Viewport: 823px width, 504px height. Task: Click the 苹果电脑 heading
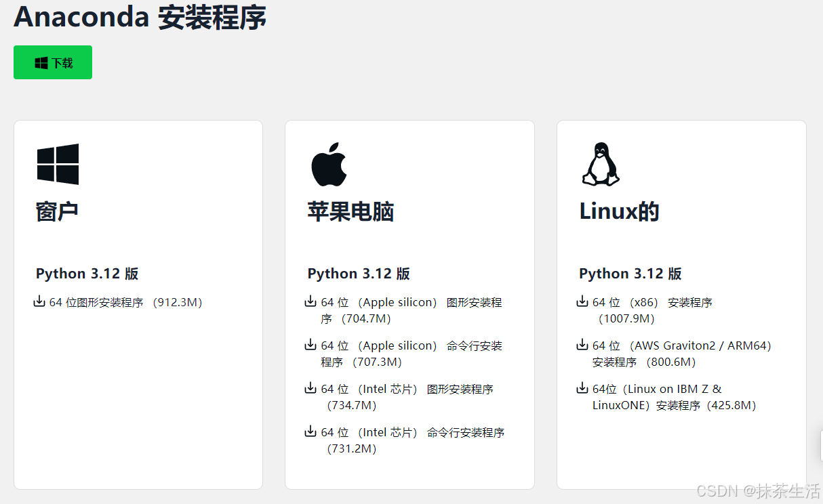[350, 211]
